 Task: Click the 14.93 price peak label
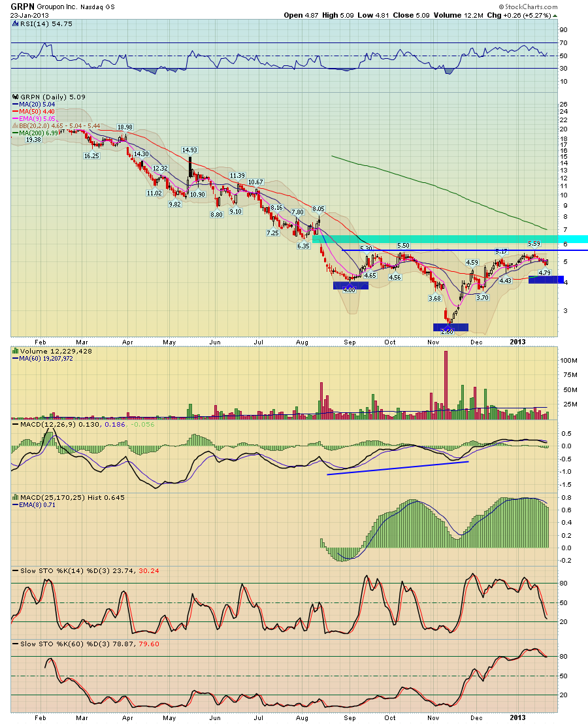coord(189,150)
